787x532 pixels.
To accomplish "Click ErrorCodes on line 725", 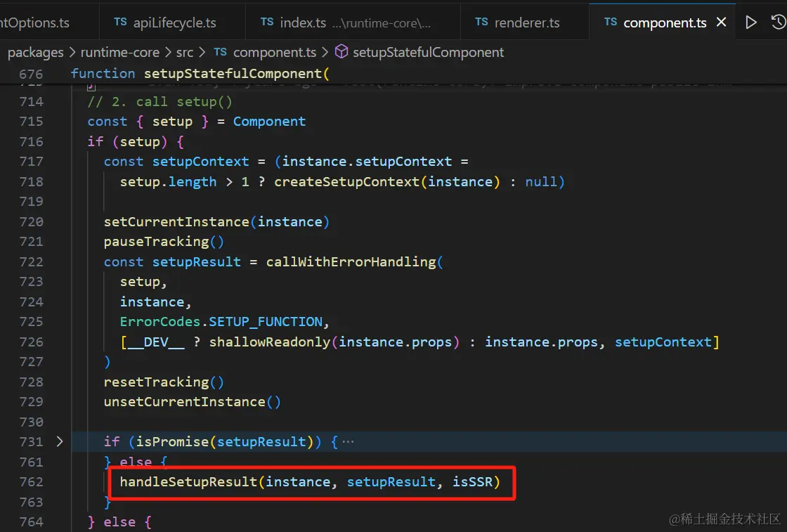I will [x=160, y=322].
